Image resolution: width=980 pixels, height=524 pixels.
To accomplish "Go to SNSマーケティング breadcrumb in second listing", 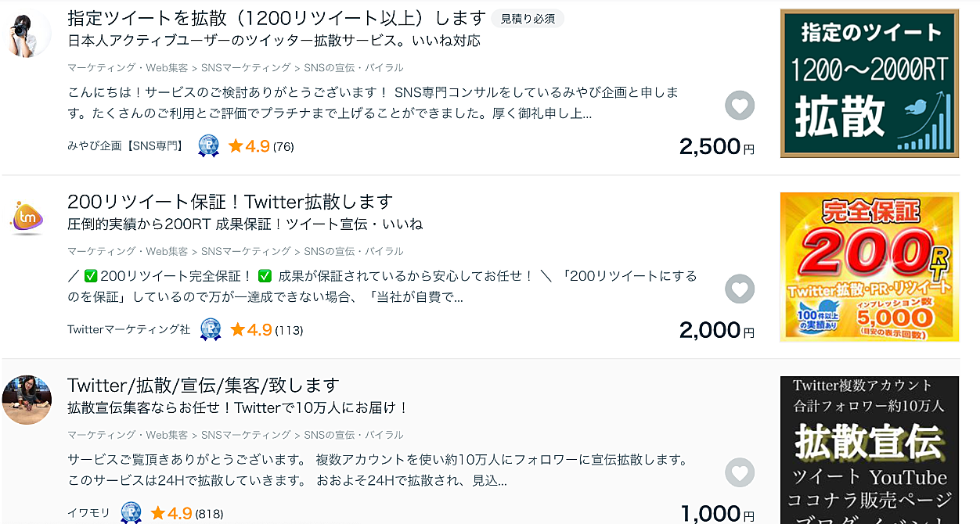I will pyautogui.click(x=246, y=251).
